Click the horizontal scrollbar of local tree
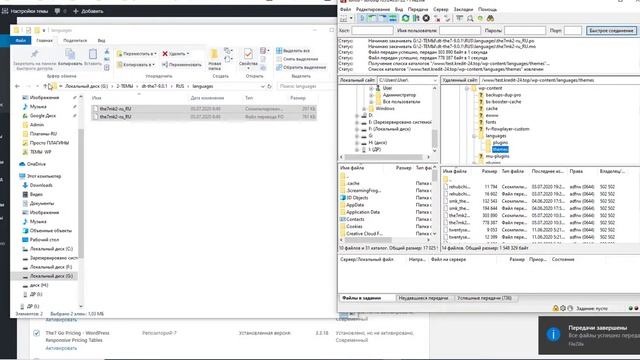The height and width of the screenshot is (360, 640). (x=384, y=157)
